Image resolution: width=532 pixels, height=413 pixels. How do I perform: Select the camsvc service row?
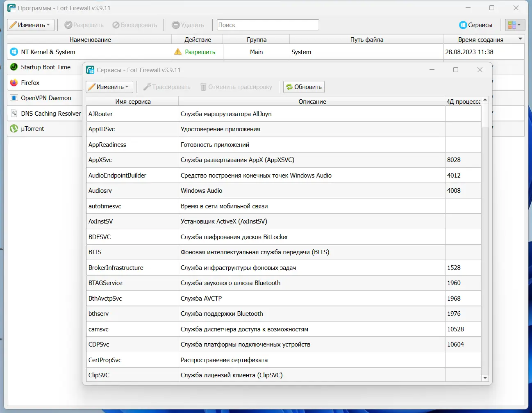284,329
